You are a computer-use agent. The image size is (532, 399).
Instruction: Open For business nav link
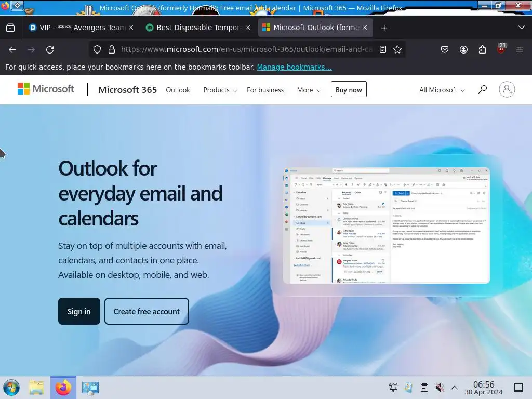click(x=265, y=90)
